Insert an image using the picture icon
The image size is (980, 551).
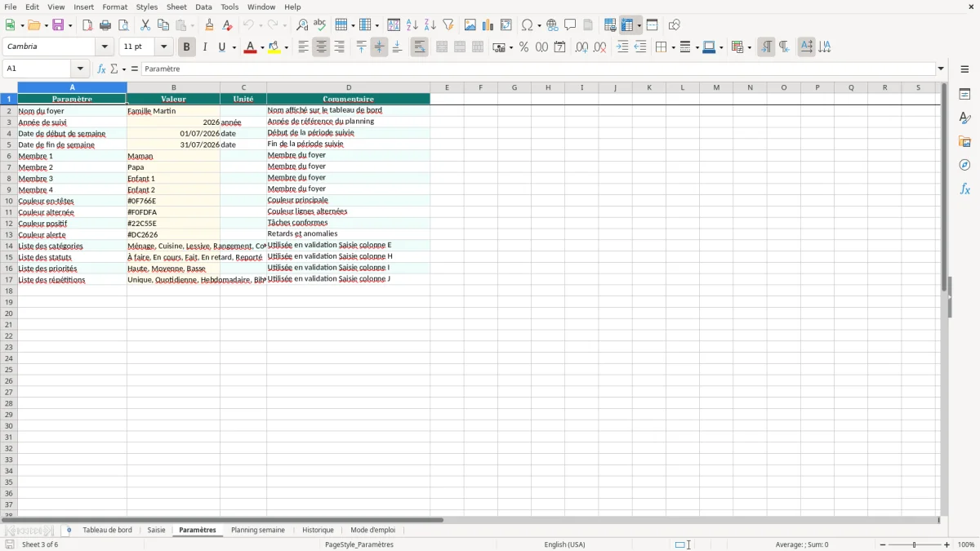pyautogui.click(x=470, y=25)
